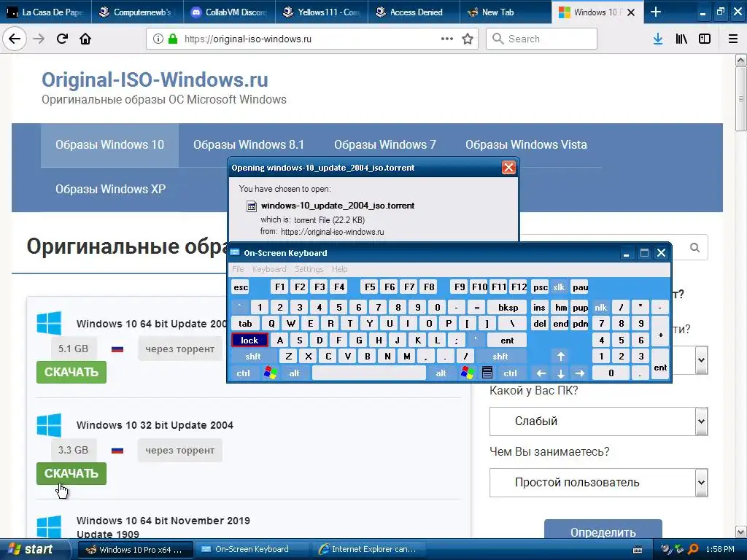The height and width of the screenshot is (560, 747).
Task: Open Firefox home page icon
Action: (x=85, y=39)
